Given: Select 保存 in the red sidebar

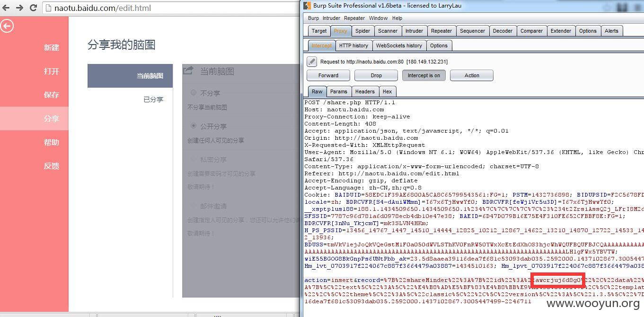Looking at the screenshot, I should pyautogui.click(x=52, y=95).
